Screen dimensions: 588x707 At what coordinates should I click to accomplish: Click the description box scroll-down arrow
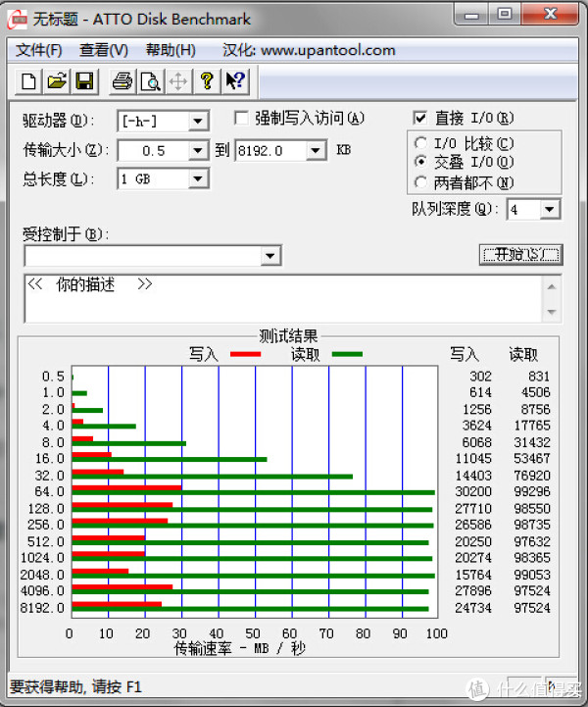[x=552, y=312]
